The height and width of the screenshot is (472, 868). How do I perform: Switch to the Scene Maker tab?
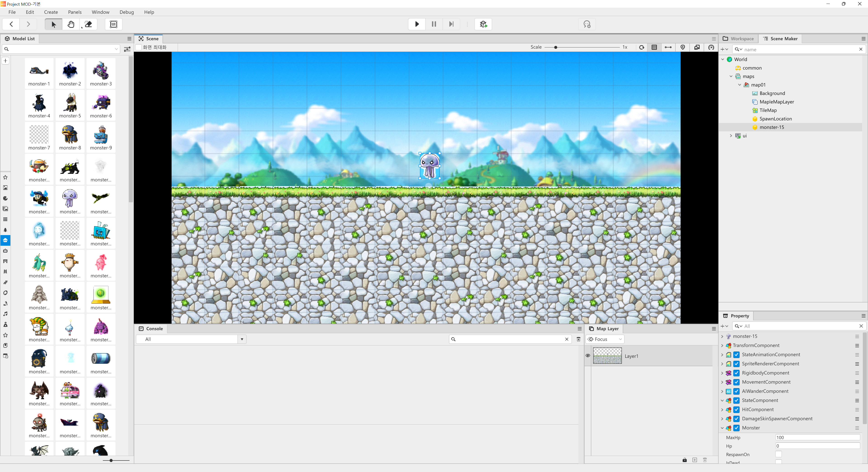pos(780,39)
